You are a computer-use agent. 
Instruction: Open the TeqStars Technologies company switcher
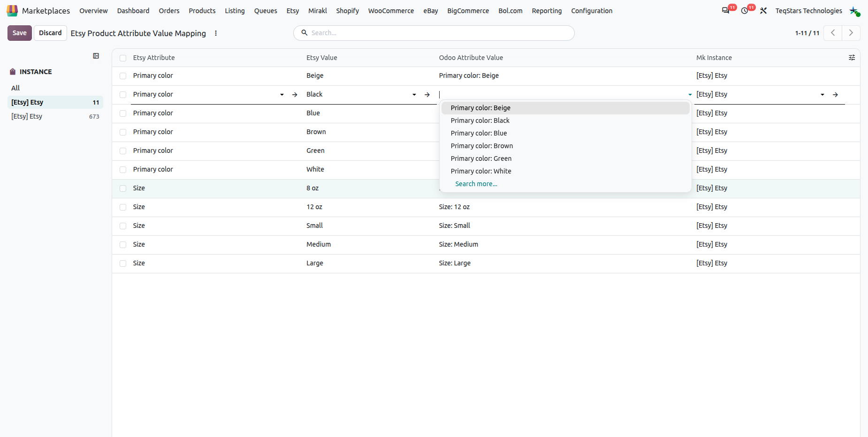[808, 11]
